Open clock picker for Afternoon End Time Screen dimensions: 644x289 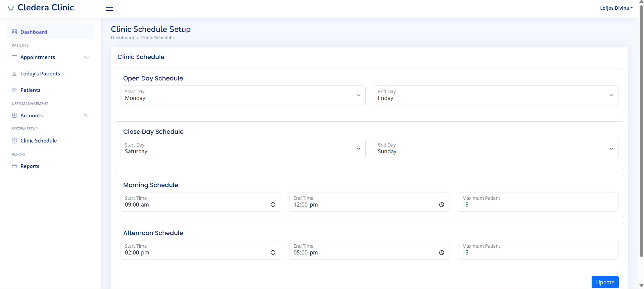point(442,252)
